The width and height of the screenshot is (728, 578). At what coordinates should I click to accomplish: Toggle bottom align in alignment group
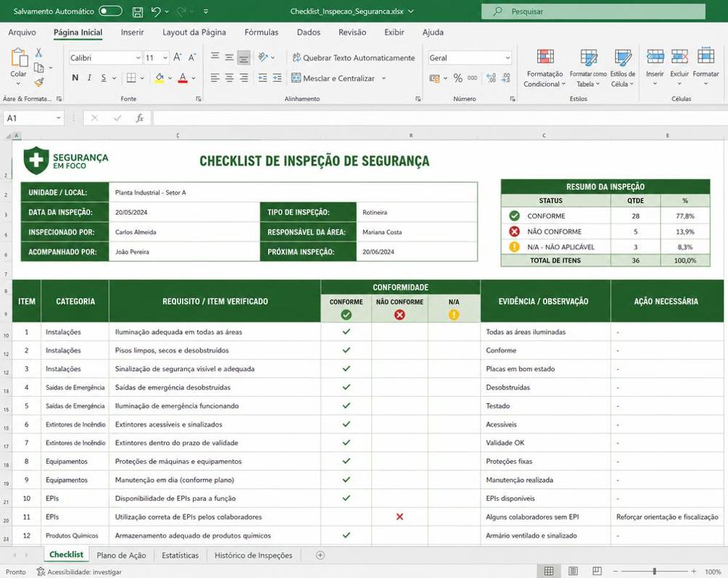click(x=244, y=58)
